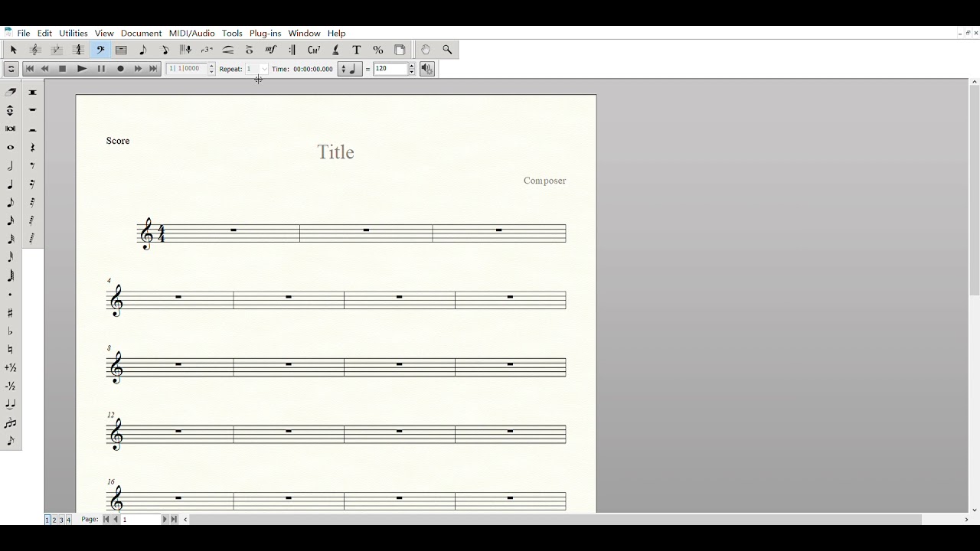The image size is (980, 551).
Task: Select the raise half step tool
Action: 11,368
